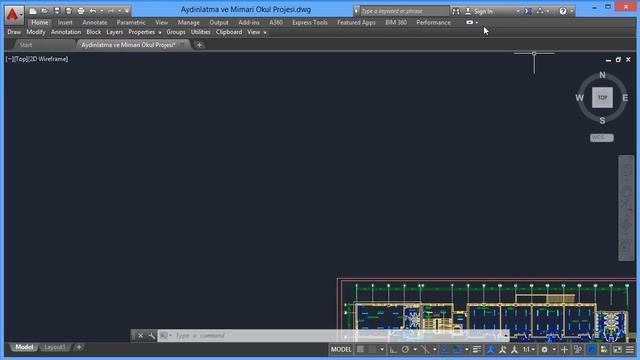Image resolution: width=640 pixels, height=360 pixels.
Task: Click the Help question mark icon
Action: (x=563, y=11)
